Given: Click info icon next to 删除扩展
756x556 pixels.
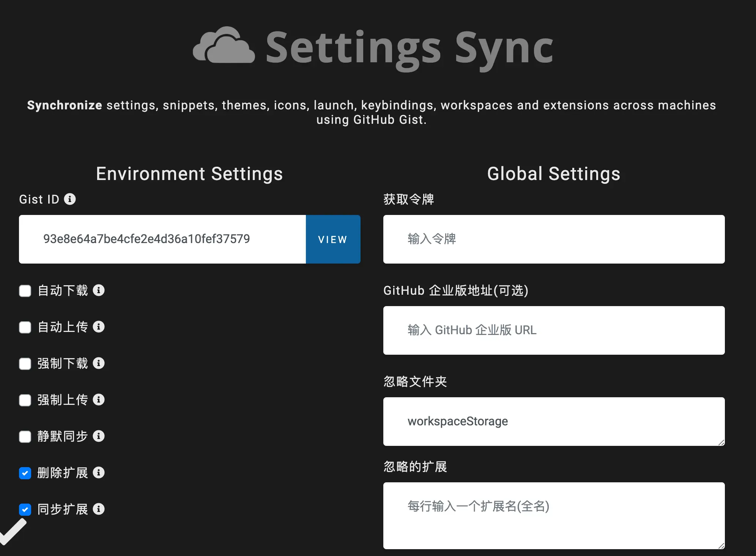Looking at the screenshot, I should pos(99,472).
